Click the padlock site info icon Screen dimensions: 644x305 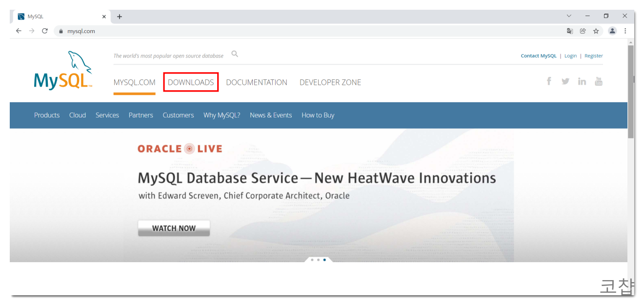coord(61,31)
